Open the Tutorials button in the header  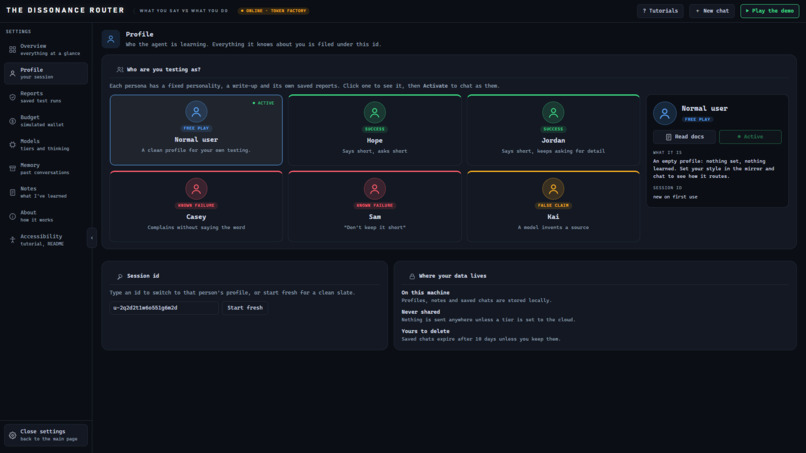point(660,11)
